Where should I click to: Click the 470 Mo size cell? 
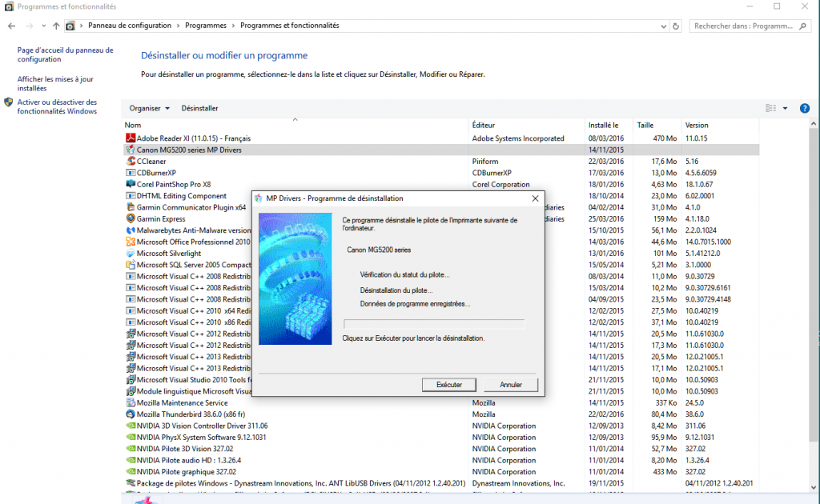tap(665, 138)
